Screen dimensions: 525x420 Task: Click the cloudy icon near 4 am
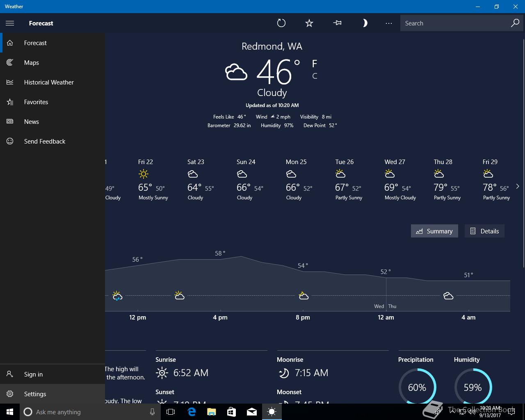point(448,296)
